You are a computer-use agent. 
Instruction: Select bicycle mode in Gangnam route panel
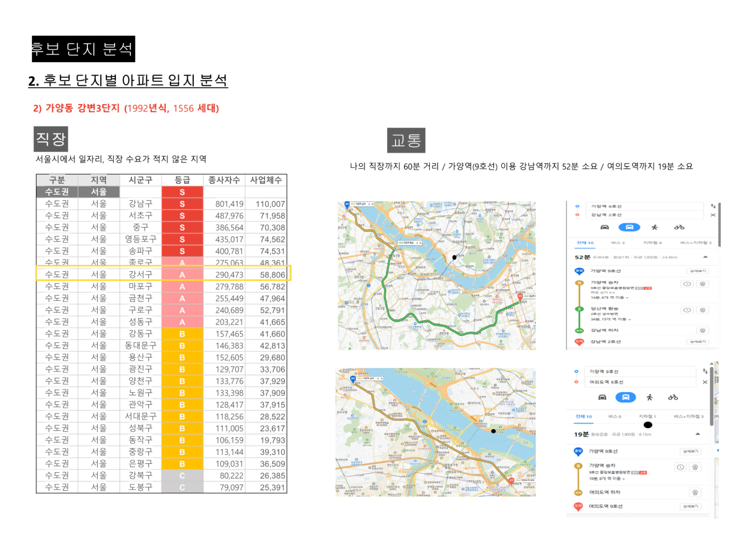point(679,227)
